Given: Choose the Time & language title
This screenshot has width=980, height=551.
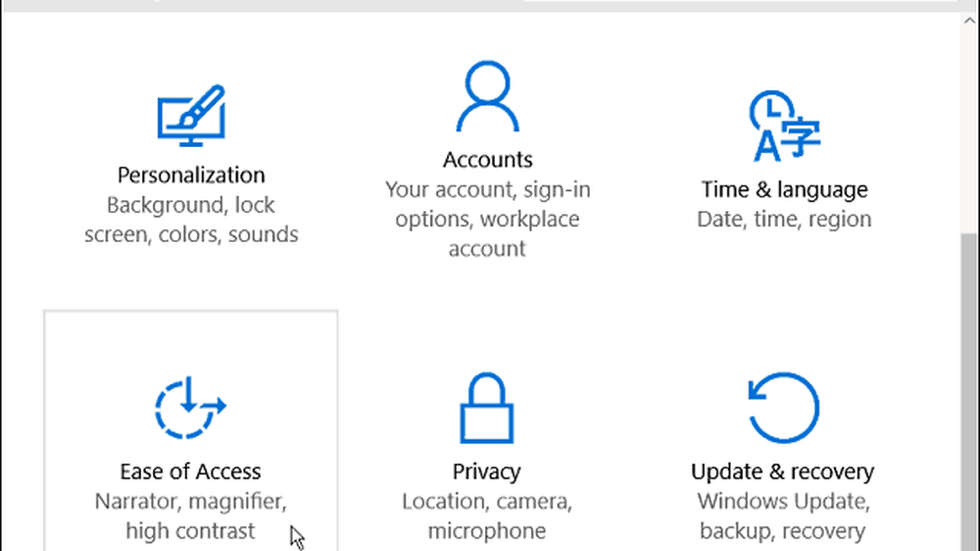Looking at the screenshot, I should click(x=784, y=189).
